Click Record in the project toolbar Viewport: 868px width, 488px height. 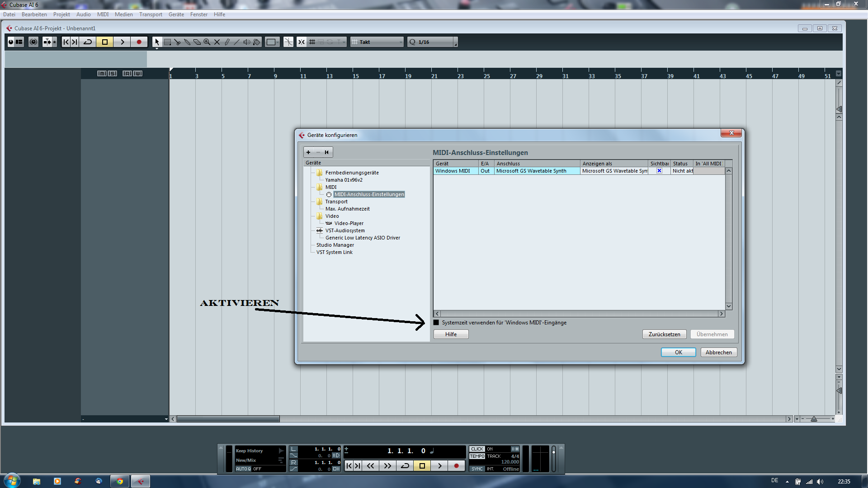pyautogui.click(x=139, y=42)
